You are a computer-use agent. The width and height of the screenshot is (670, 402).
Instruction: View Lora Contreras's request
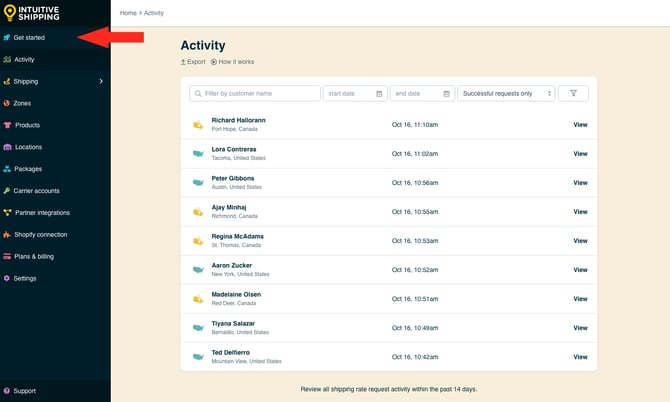click(x=580, y=154)
